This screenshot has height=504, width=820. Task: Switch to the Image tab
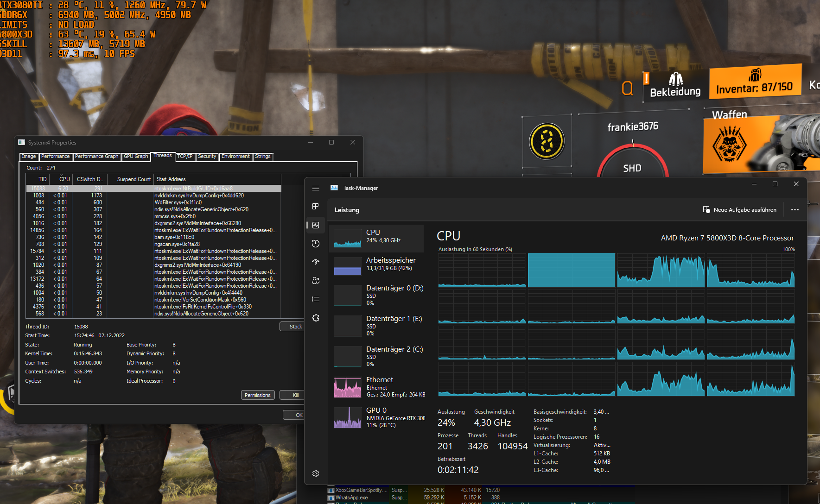(x=29, y=157)
